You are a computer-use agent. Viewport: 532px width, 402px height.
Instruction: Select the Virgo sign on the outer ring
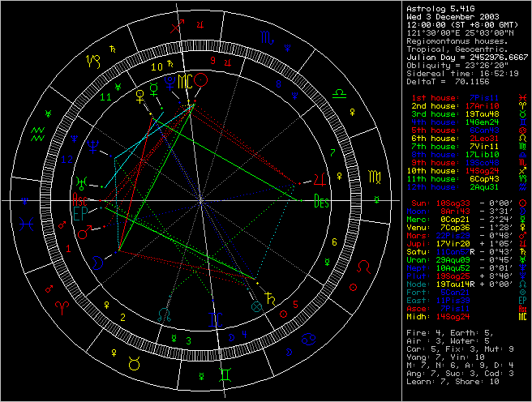pos(372,175)
